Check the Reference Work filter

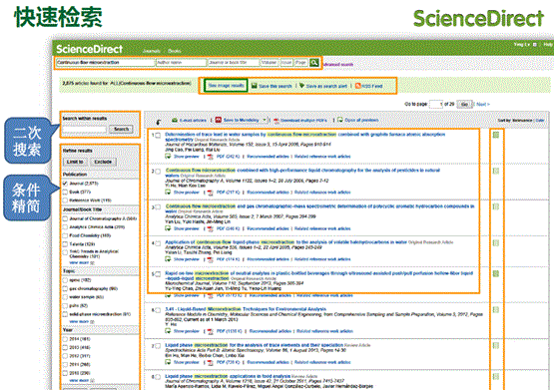click(65, 200)
